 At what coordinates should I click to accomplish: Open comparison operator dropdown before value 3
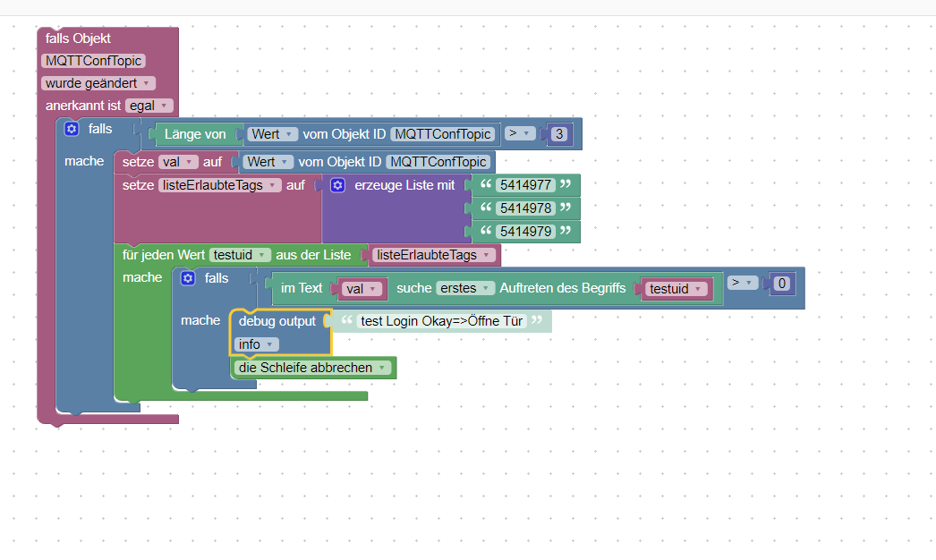click(520, 133)
